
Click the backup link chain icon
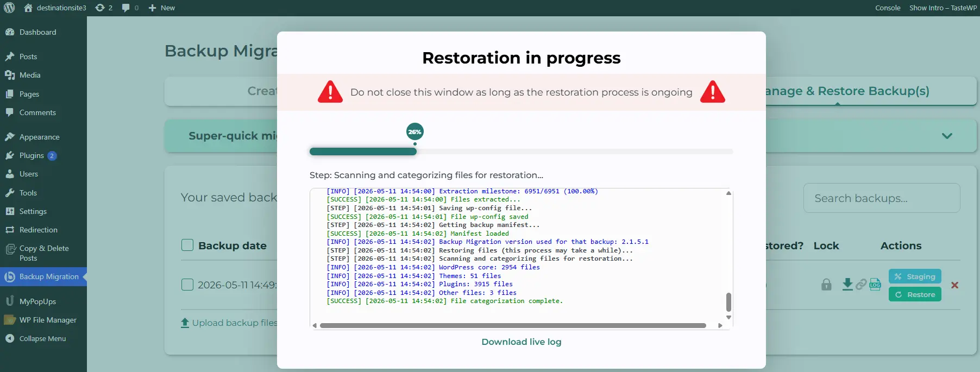click(x=861, y=284)
